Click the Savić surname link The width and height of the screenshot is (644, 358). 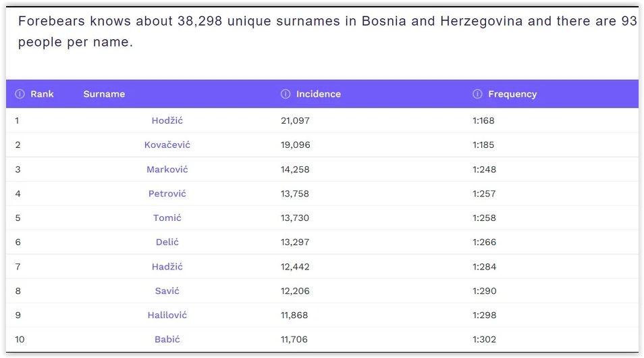[x=167, y=290]
